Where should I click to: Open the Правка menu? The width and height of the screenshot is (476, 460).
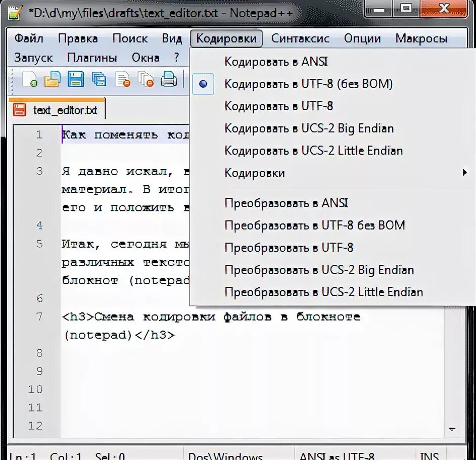(x=78, y=38)
